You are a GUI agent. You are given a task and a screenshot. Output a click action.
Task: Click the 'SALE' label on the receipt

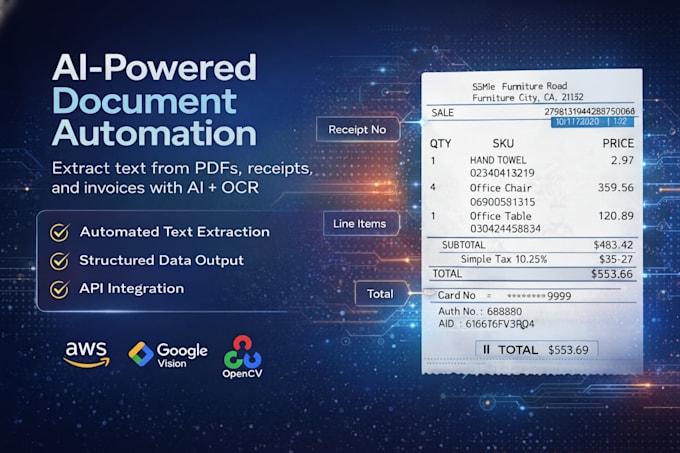443,113
